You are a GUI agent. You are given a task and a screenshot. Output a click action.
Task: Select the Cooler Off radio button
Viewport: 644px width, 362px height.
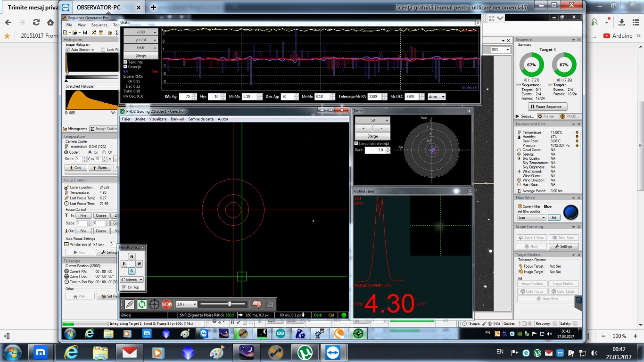click(105, 152)
